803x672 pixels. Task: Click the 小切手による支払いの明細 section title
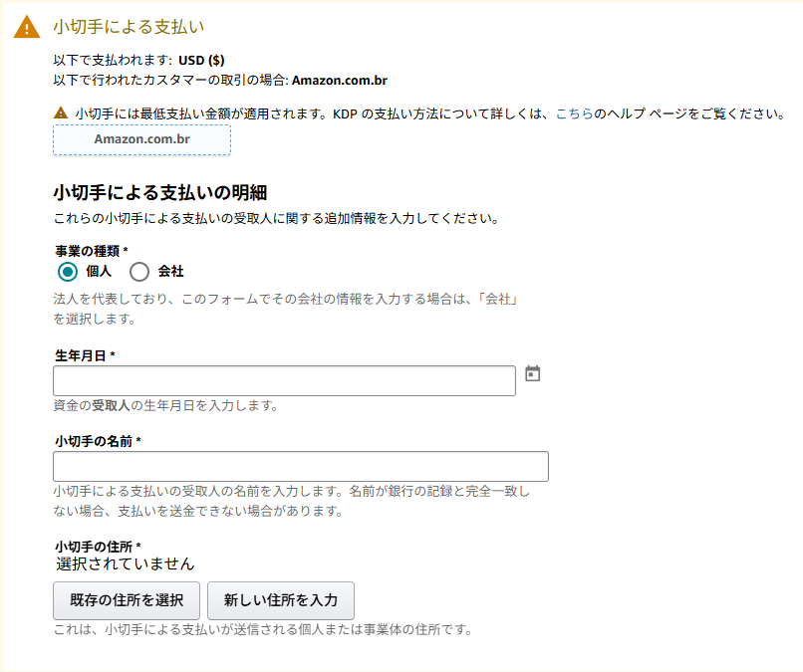coord(160,193)
